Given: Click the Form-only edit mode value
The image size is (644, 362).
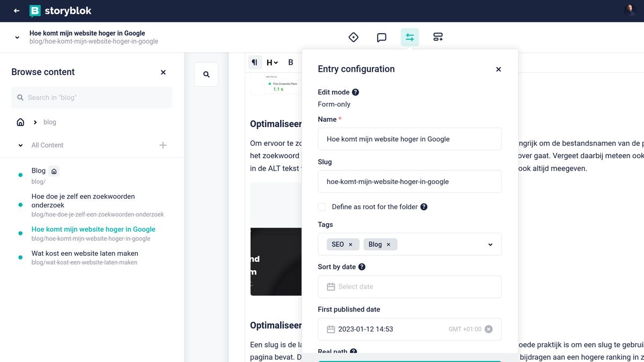Looking at the screenshot, I should click(334, 105).
